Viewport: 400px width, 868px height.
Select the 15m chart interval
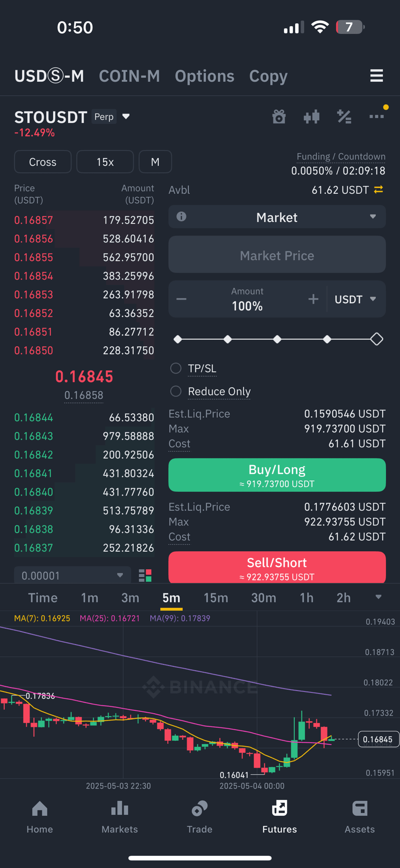point(215,598)
